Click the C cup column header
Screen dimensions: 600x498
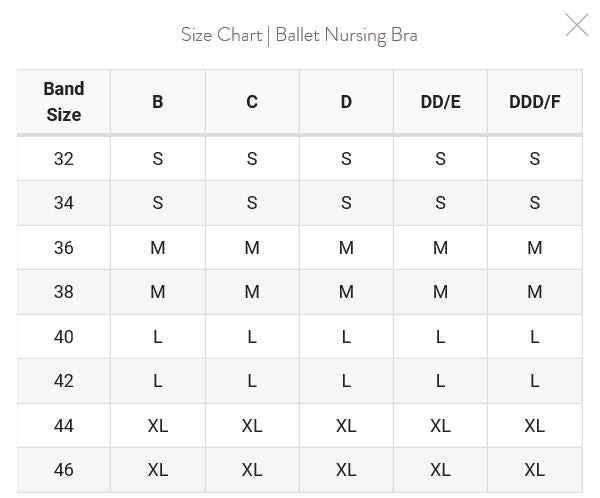252,102
